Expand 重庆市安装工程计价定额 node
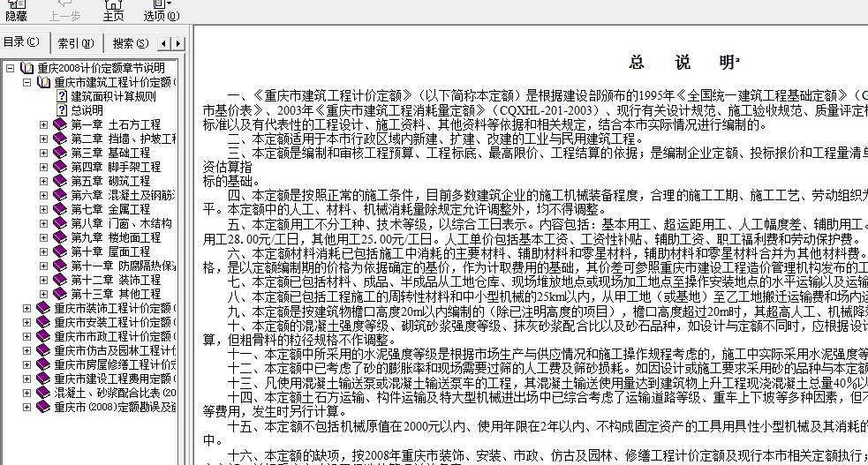The width and height of the screenshot is (868, 465). (x=26, y=322)
